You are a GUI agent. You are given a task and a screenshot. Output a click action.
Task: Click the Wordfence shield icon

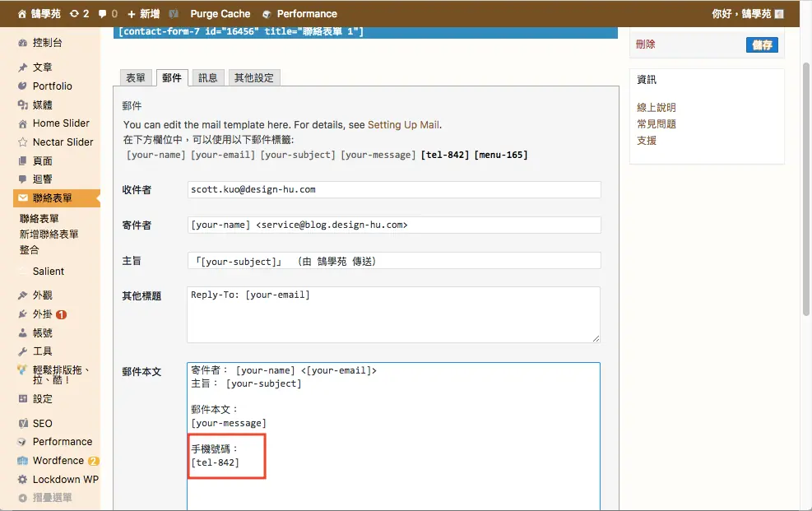[x=22, y=461]
